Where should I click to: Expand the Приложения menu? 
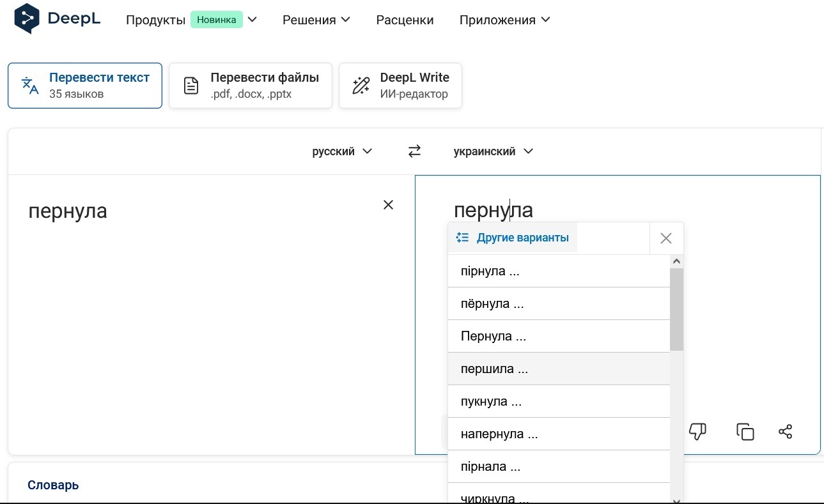(x=504, y=20)
